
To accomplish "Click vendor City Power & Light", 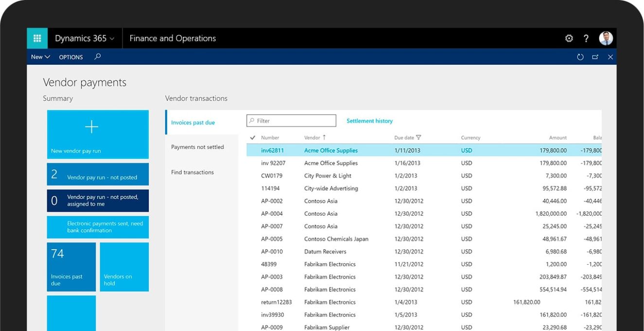I will (328, 176).
